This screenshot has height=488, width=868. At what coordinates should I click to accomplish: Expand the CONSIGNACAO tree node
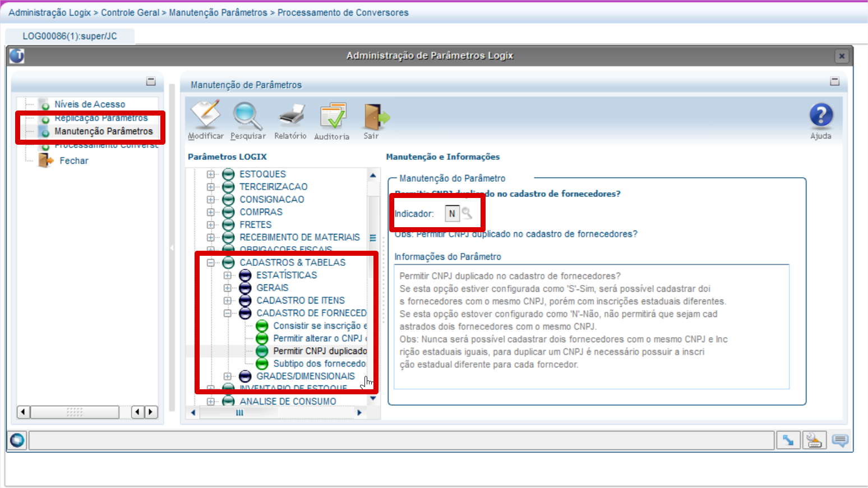pyautogui.click(x=211, y=199)
